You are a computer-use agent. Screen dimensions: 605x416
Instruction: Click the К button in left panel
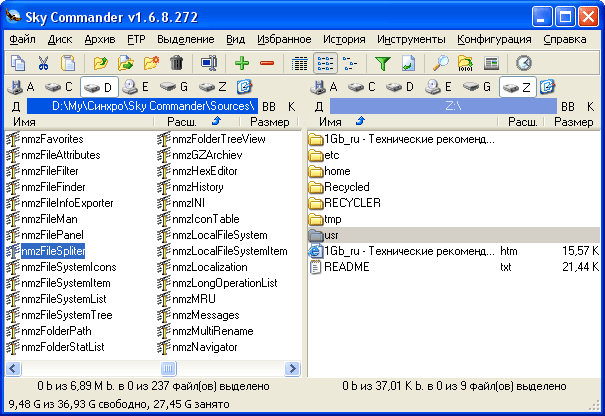(x=291, y=105)
